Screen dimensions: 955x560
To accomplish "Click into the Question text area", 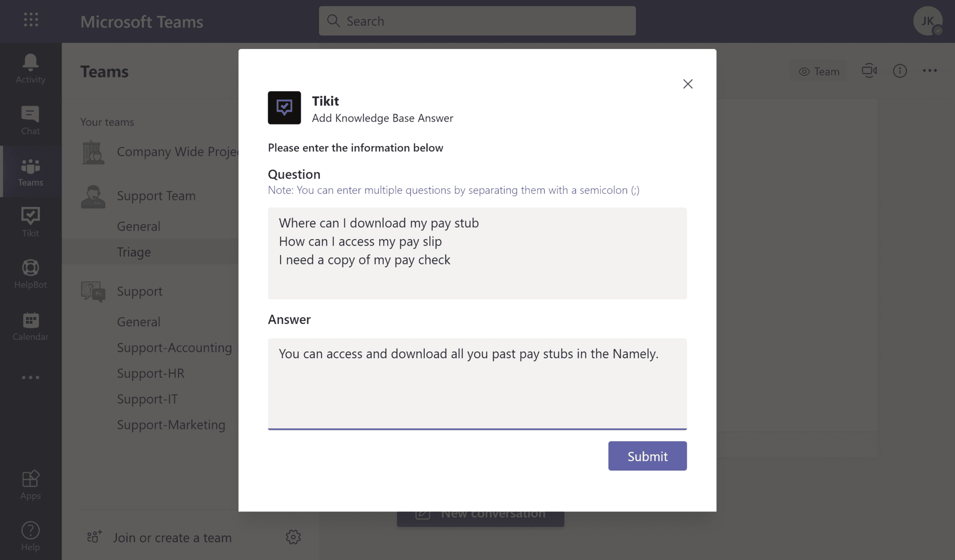I will click(477, 253).
